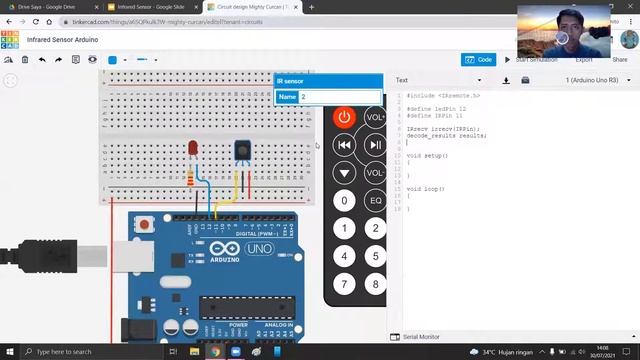The width and height of the screenshot is (640, 360).
Task: Click the remote's 0 button
Action: [344, 201]
